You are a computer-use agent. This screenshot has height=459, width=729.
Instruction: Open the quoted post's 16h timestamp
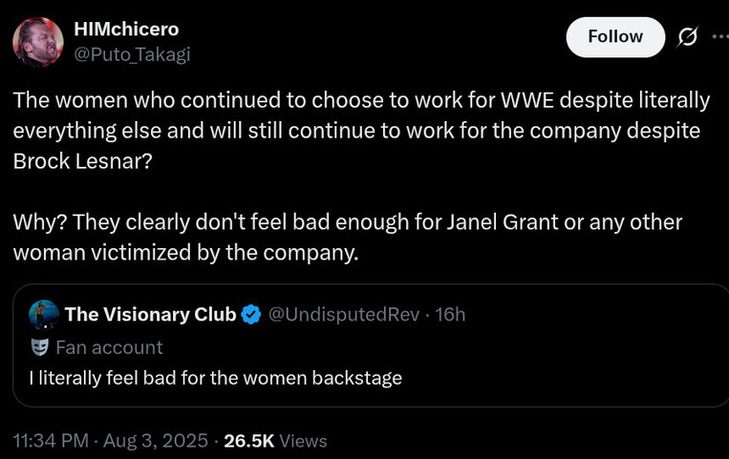[x=453, y=315]
